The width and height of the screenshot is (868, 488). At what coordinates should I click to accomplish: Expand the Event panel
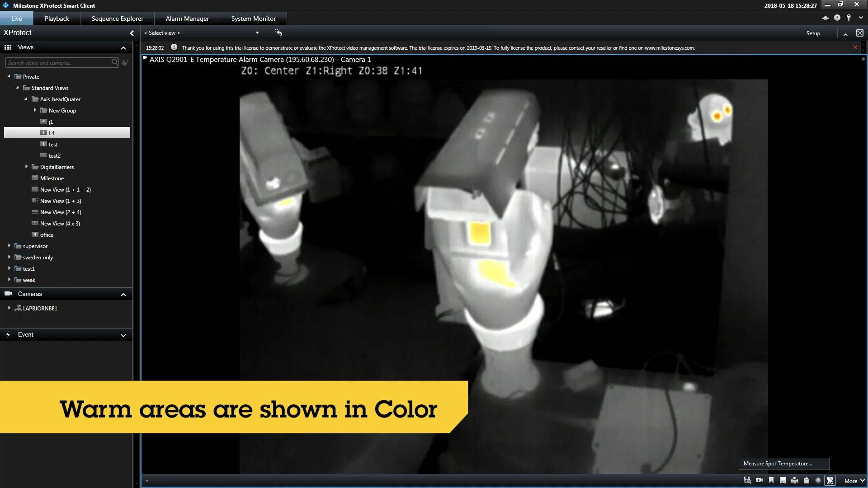point(123,335)
